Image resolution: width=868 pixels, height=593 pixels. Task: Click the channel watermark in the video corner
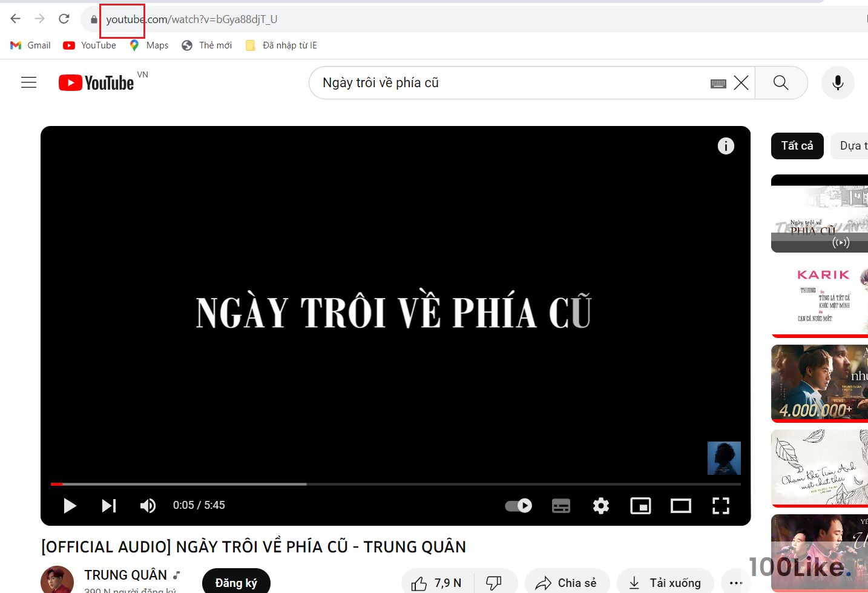tap(724, 458)
